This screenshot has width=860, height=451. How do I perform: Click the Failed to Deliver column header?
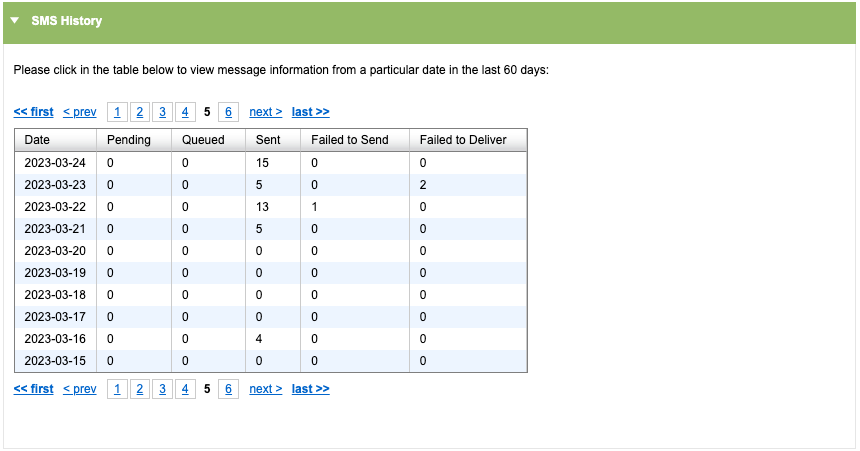tap(462, 140)
